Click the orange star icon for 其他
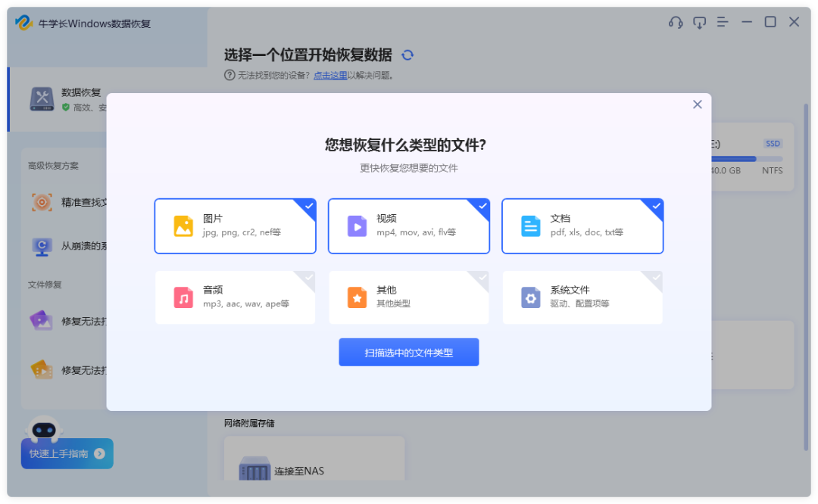This screenshot has height=504, width=818. 357,297
